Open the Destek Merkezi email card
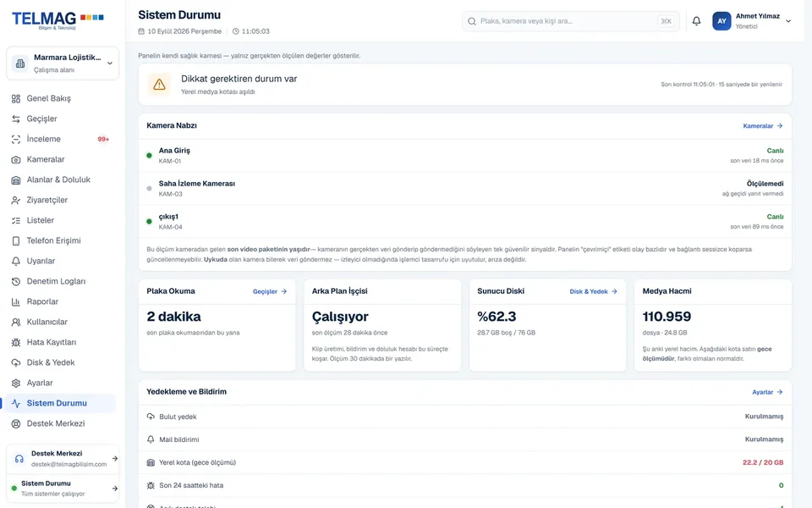The image size is (812, 508). 63,459
